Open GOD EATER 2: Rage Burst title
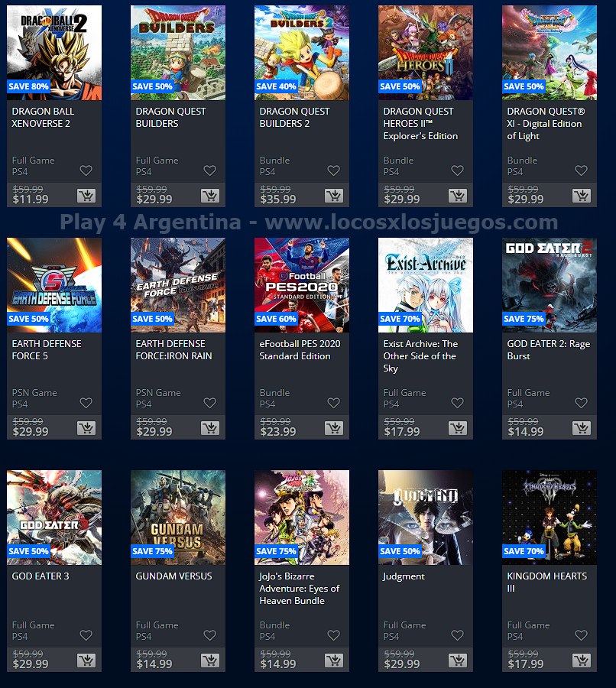Screen dimensions: 616x688 point(549,349)
